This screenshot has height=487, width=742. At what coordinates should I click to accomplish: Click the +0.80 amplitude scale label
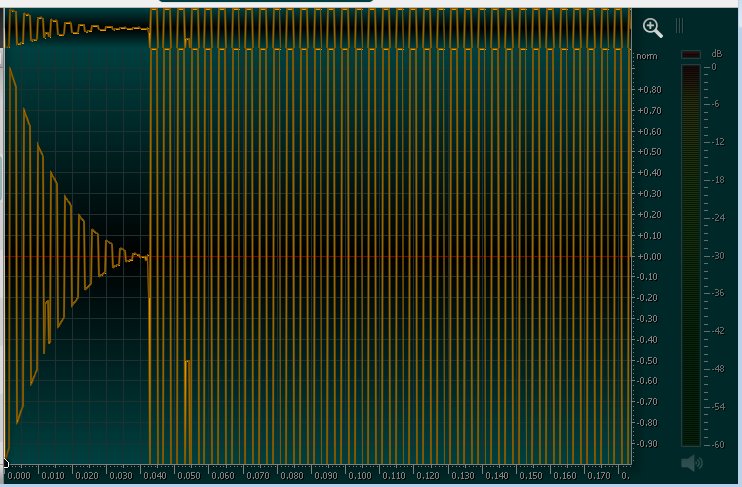click(649, 89)
